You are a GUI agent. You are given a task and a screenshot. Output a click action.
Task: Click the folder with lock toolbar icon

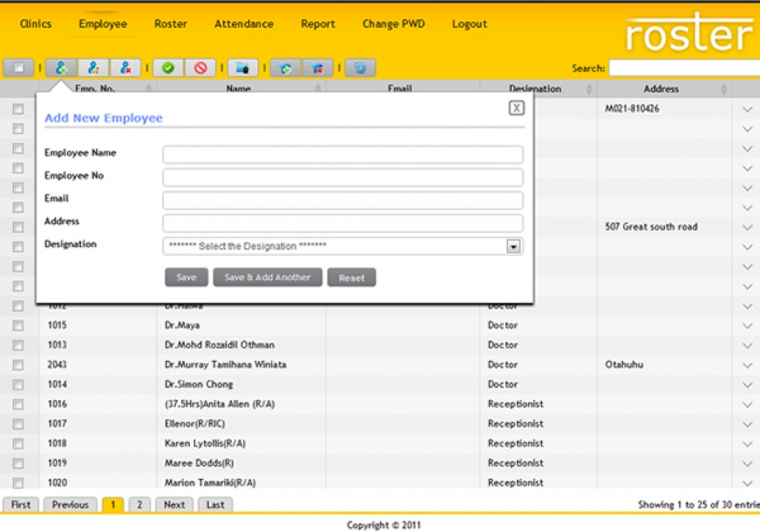(x=243, y=68)
